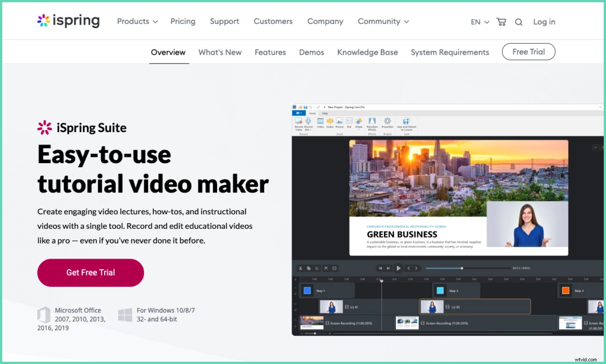Open the Audio insert tool
This screenshot has height=364, width=606.
329,124
